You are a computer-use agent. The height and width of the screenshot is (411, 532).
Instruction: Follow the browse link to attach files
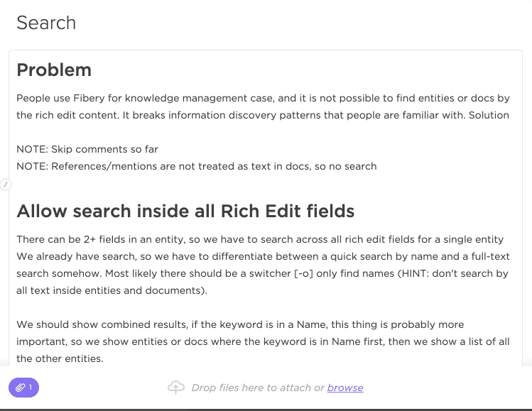pyautogui.click(x=345, y=388)
